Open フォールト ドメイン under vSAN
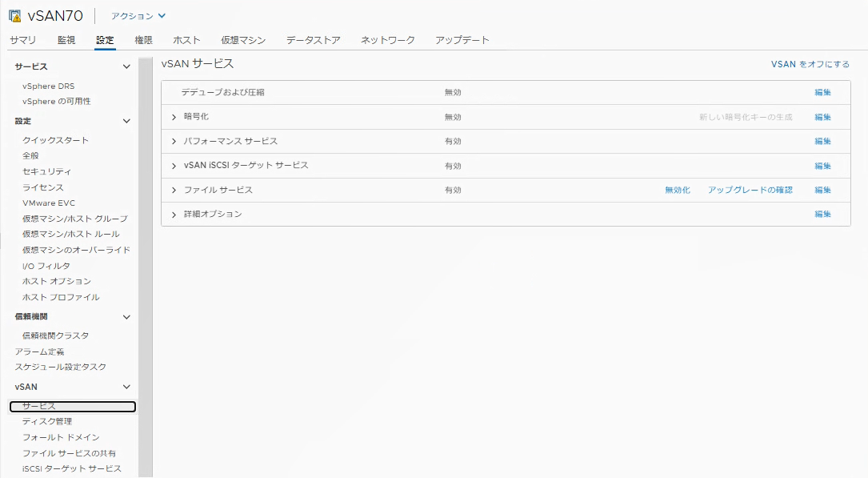Screen dimensions: 868x478 [x=61, y=437]
